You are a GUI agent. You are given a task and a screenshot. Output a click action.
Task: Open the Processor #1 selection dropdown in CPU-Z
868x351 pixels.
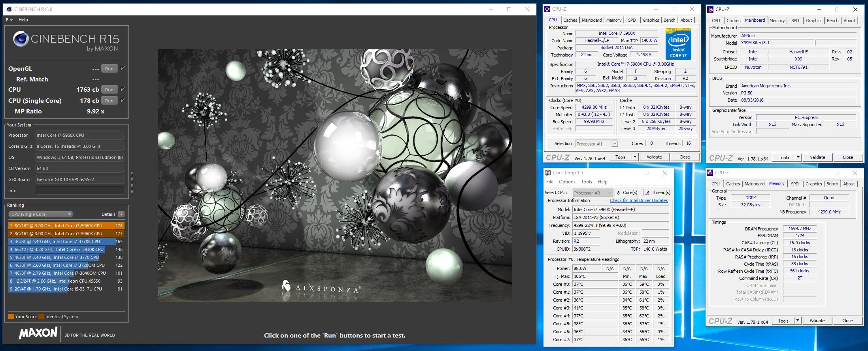click(x=596, y=144)
